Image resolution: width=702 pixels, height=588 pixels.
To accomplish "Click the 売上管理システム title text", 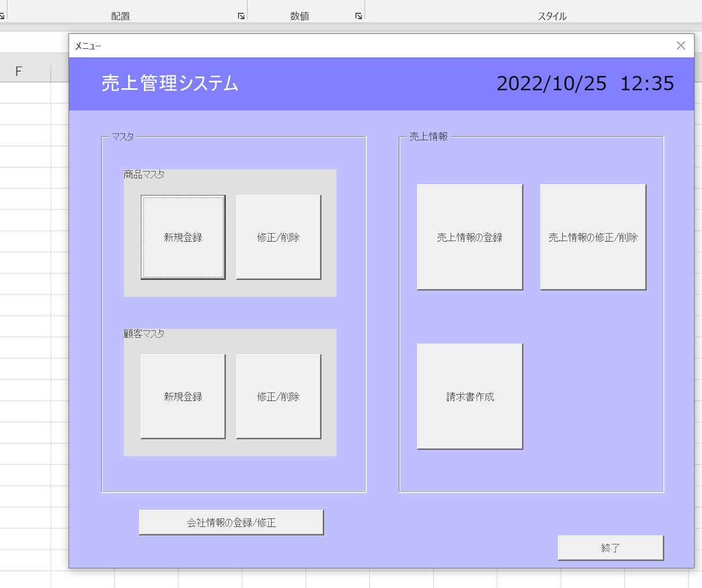I will 170,83.
